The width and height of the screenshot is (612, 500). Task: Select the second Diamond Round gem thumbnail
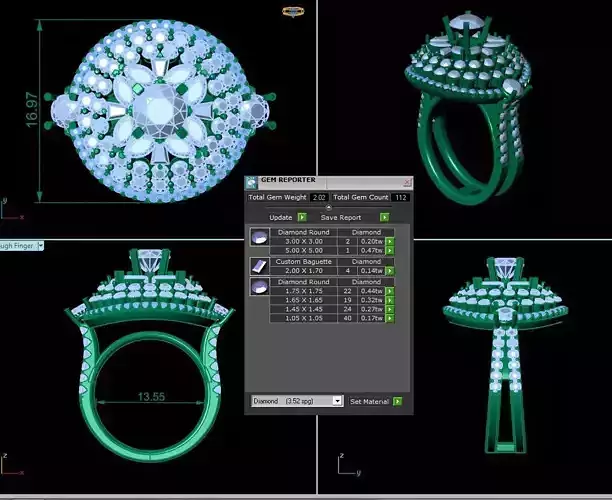(x=259, y=286)
